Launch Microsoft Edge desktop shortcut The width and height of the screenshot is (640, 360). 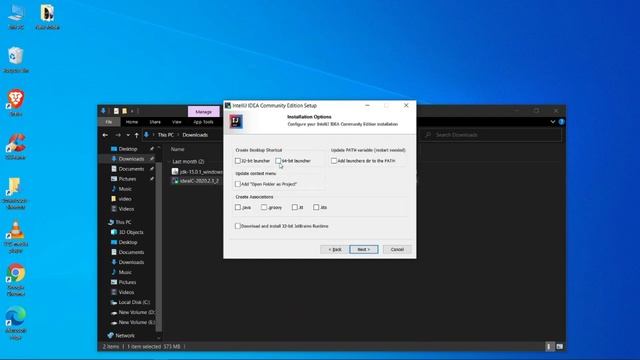click(x=16, y=323)
